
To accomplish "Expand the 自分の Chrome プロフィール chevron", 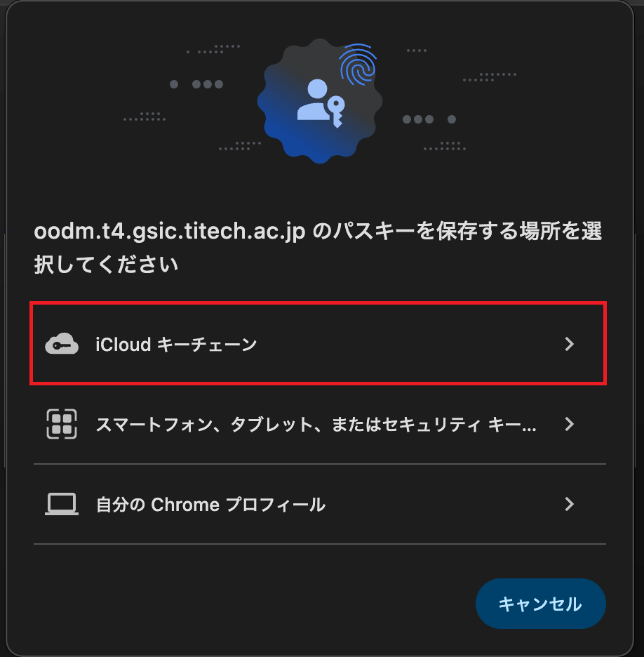I will (570, 504).
